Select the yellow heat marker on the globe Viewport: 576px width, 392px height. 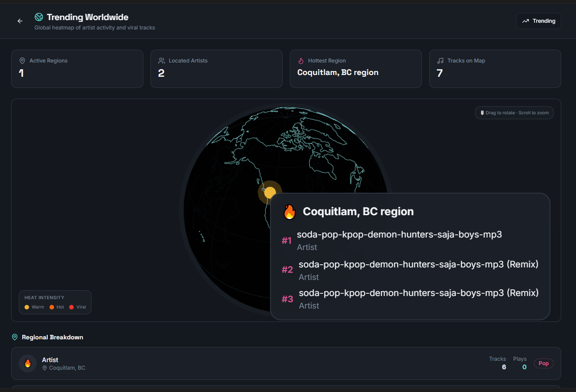[270, 193]
